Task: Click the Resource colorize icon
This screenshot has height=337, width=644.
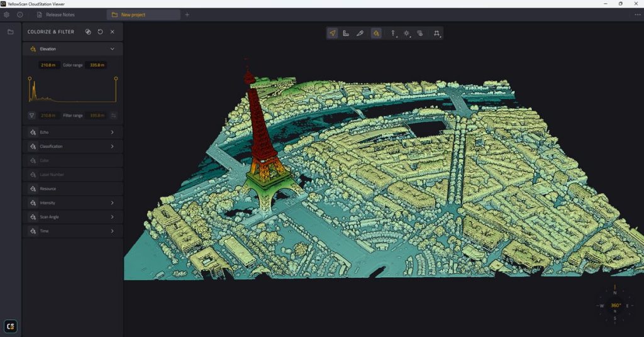Action: click(33, 189)
